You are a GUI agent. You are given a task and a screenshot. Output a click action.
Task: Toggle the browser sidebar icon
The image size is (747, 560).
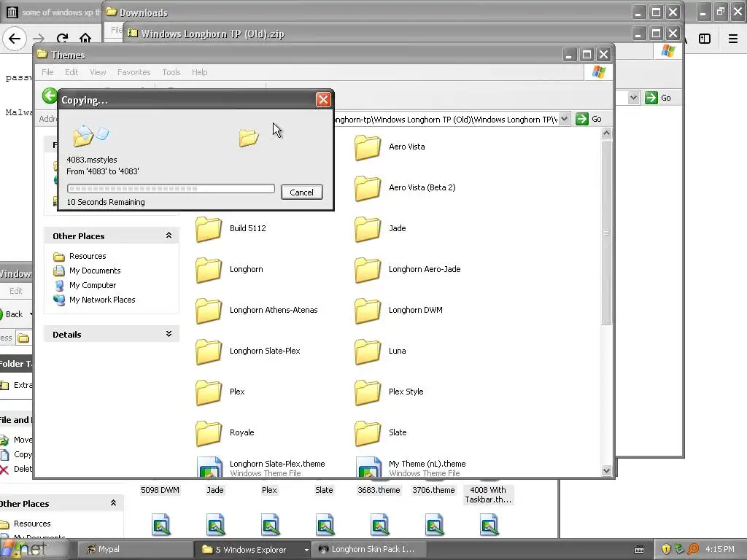(x=705, y=39)
